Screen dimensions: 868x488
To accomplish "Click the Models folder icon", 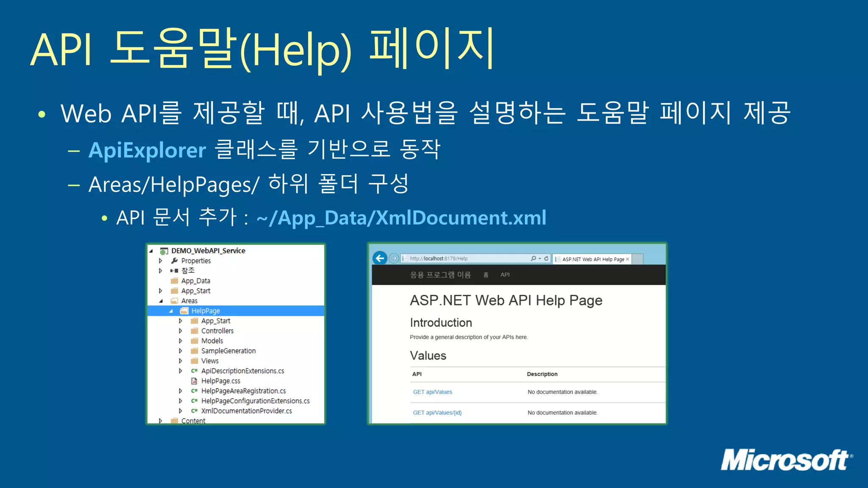I will (195, 341).
